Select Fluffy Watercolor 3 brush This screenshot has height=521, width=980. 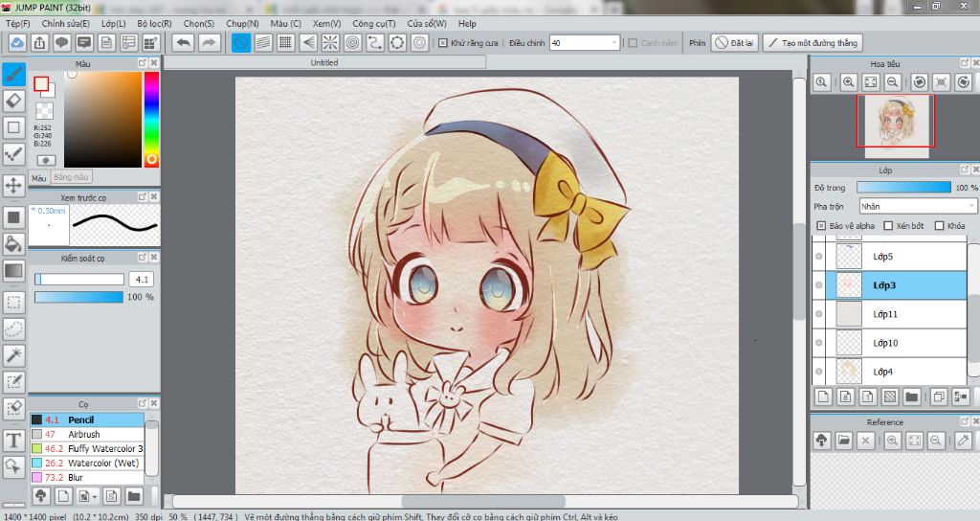87,448
